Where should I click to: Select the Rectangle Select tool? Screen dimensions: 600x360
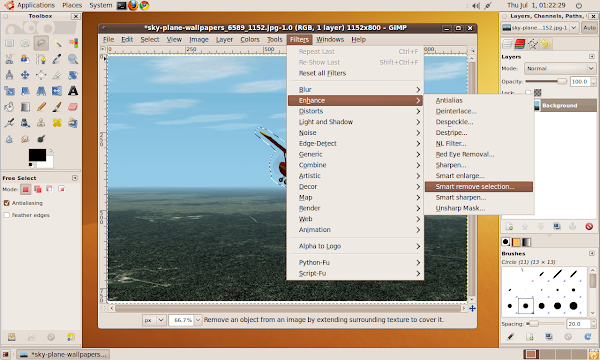click(9, 43)
